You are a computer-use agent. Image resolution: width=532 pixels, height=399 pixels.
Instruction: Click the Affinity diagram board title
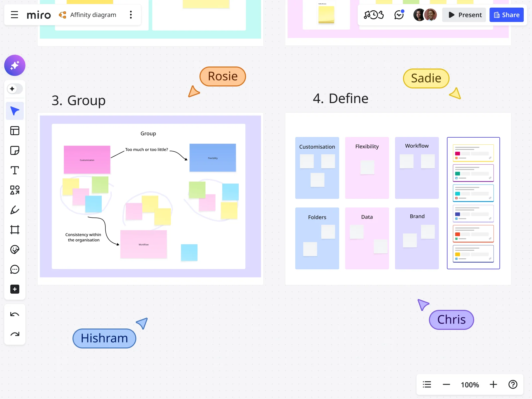tap(93, 15)
